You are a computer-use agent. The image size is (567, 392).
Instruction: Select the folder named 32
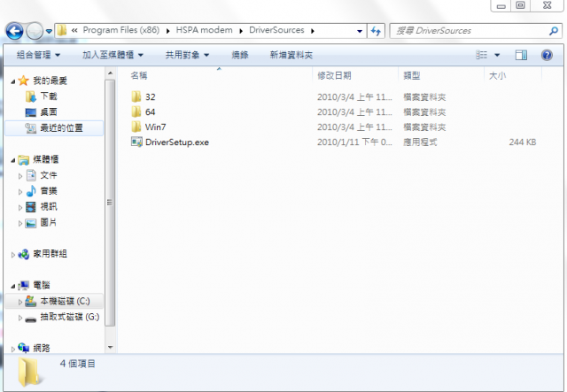[150, 96]
